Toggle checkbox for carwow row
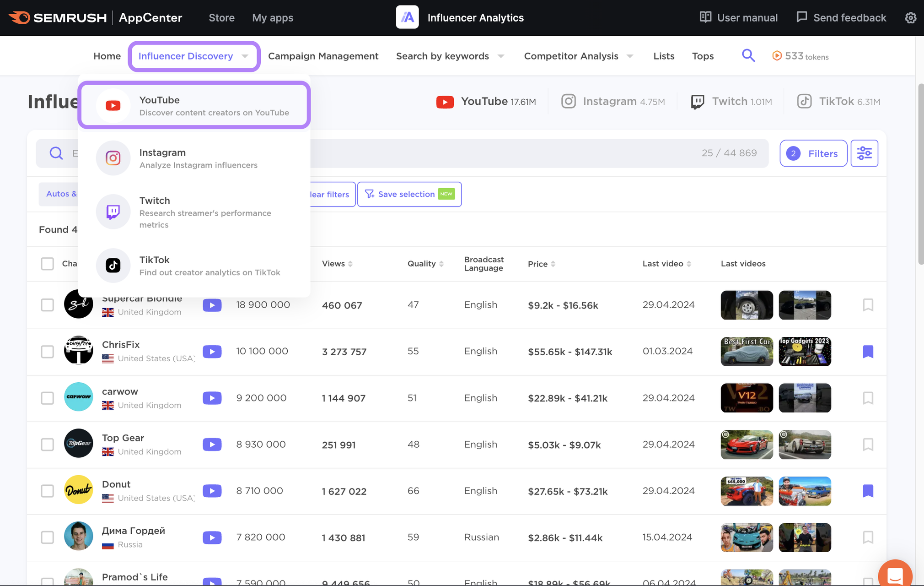The image size is (924, 586). tap(47, 396)
